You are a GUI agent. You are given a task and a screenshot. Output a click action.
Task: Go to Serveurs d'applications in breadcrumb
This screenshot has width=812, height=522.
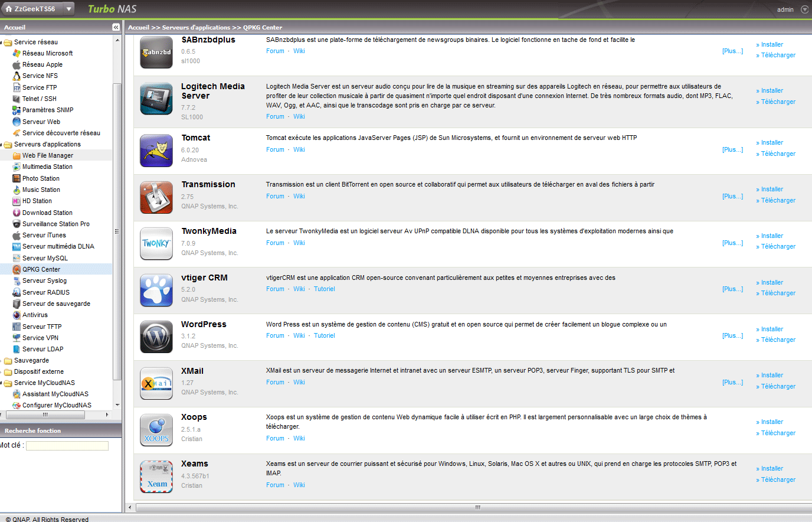click(196, 27)
